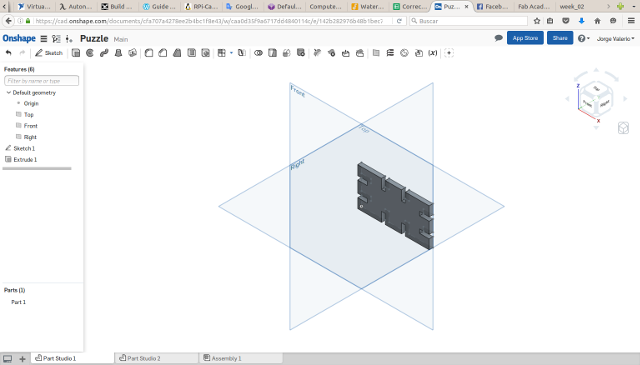Viewport: 640px width, 365px height.
Task: Click the Main workspace label
Action: pos(121,39)
